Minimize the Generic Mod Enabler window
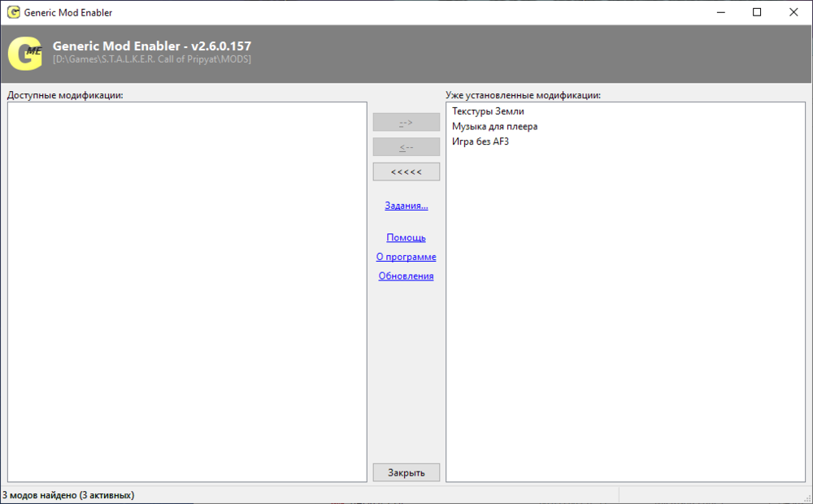 click(x=720, y=12)
